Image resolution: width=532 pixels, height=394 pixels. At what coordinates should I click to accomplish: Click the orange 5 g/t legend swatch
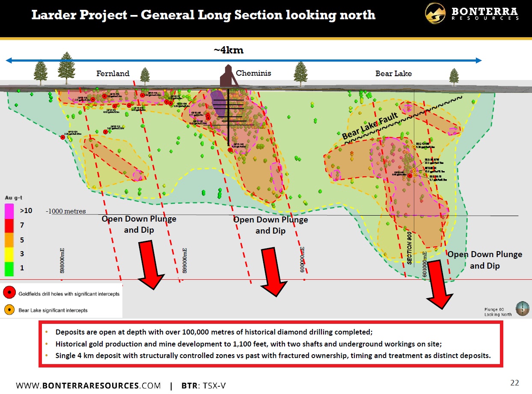tap(10, 239)
